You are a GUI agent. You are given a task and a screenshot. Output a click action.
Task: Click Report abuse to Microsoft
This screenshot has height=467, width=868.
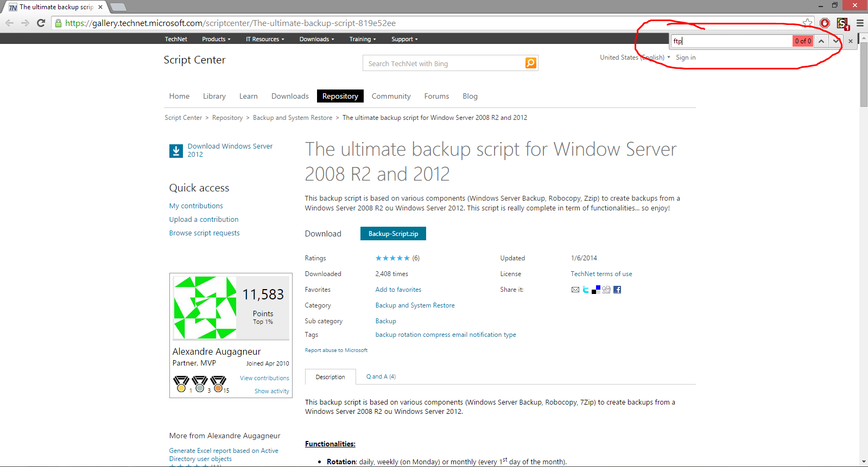coord(336,350)
